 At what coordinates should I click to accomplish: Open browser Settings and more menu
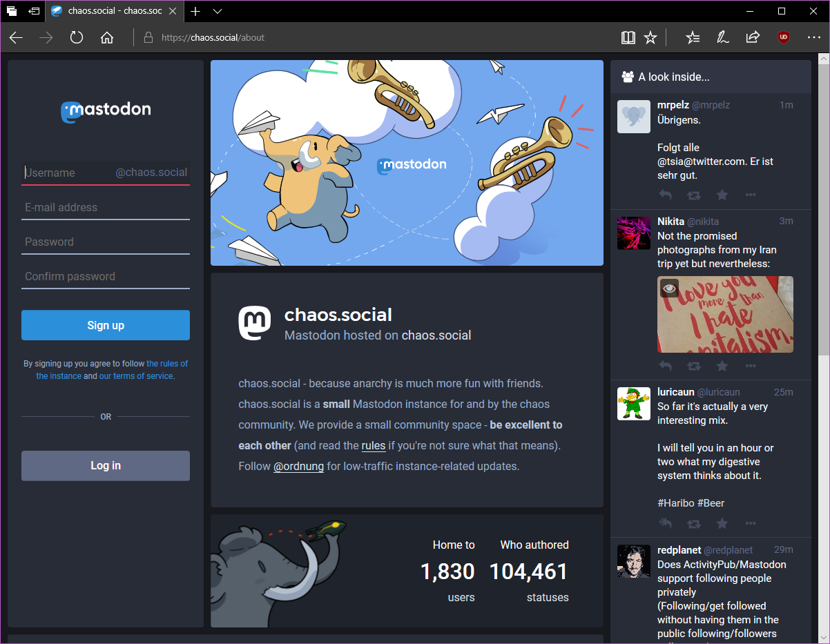point(813,38)
